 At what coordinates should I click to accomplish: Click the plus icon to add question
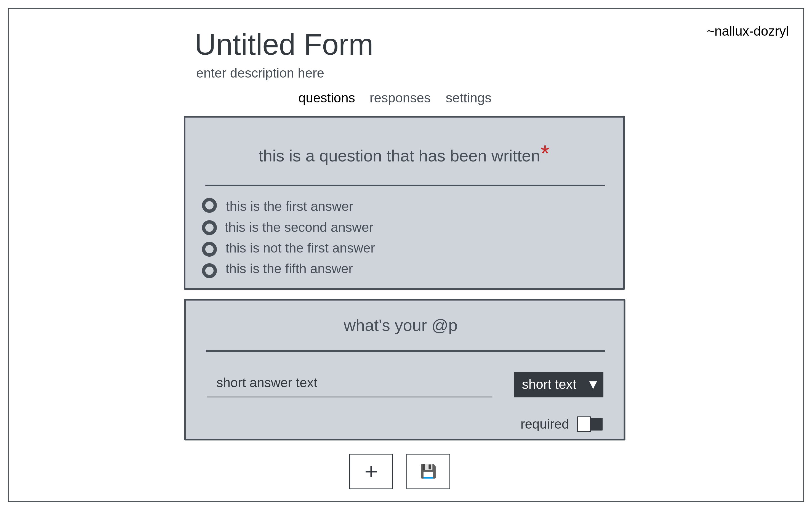tap(371, 471)
